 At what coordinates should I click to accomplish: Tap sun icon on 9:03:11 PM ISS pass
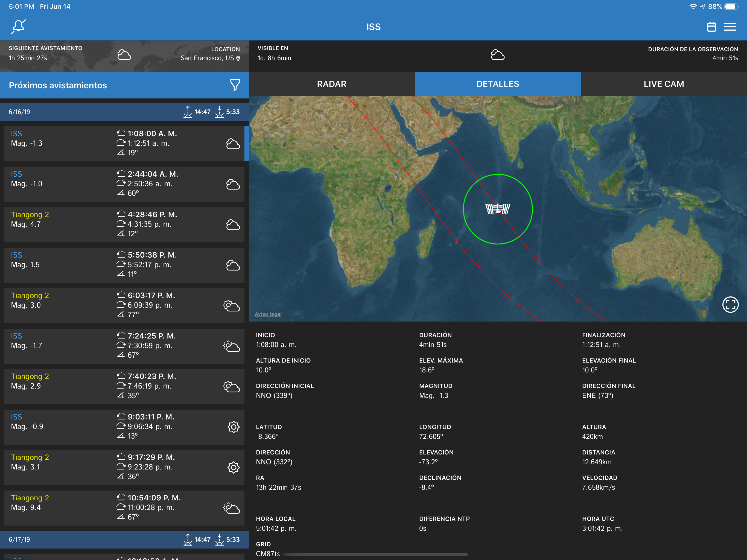[233, 427]
